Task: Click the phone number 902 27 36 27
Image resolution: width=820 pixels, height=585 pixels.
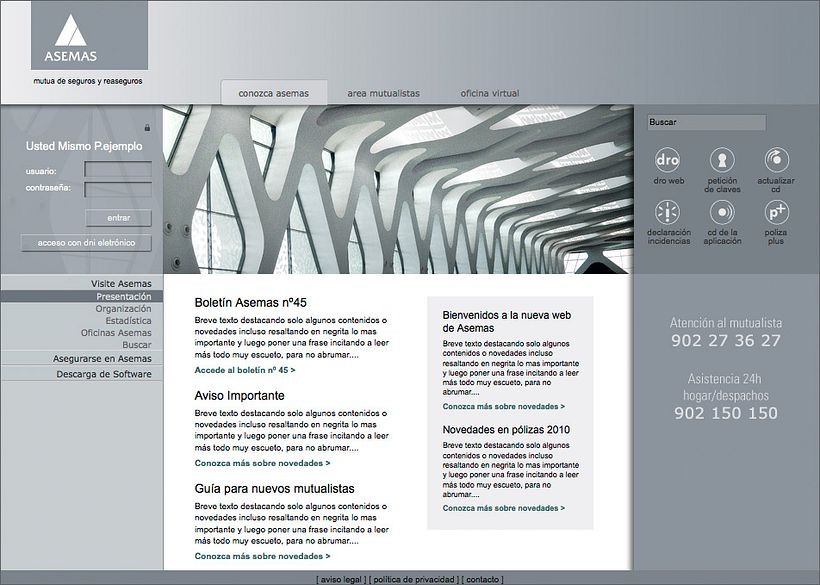Action: (x=726, y=341)
